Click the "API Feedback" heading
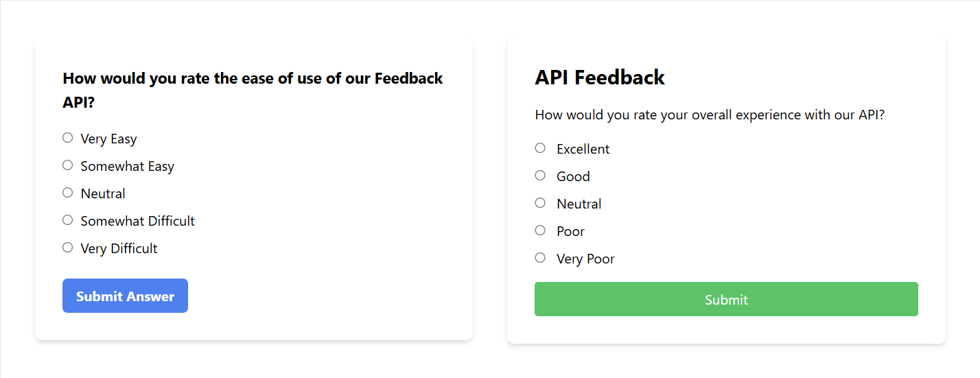The height and width of the screenshot is (378, 980). click(x=600, y=78)
